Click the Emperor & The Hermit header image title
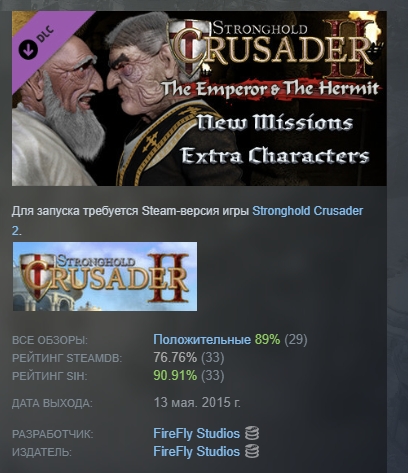 [271, 89]
